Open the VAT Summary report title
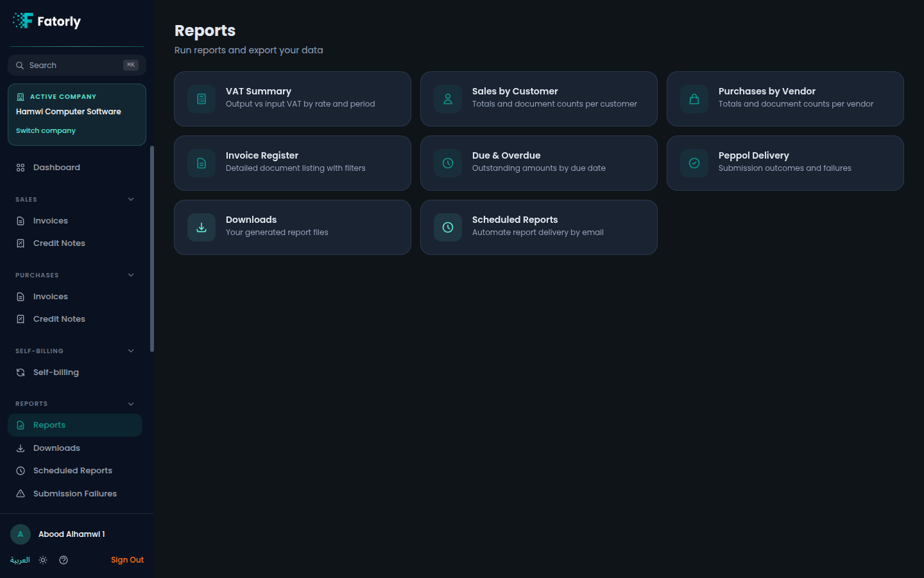 (x=259, y=91)
